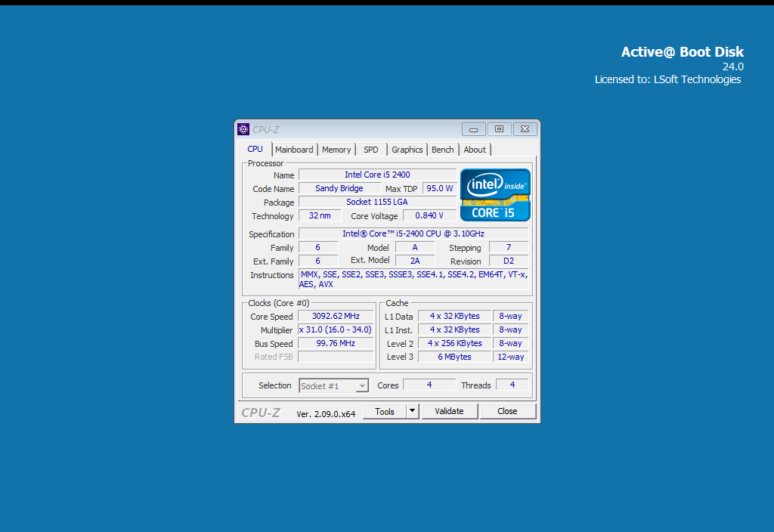Click the Active@ Boot Disk desktop title
The height and width of the screenshot is (532, 774).
coord(683,52)
